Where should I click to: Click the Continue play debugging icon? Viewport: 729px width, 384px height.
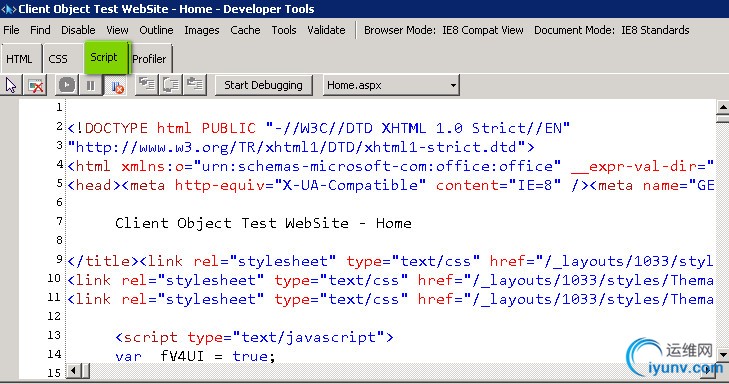pyautogui.click(x=66, y=86)
